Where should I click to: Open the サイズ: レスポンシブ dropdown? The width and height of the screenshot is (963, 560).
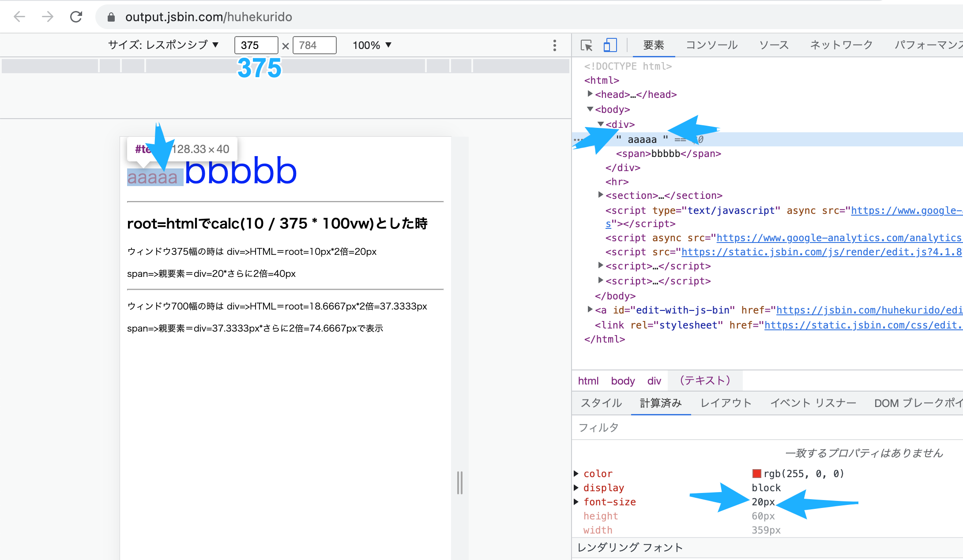163,45
